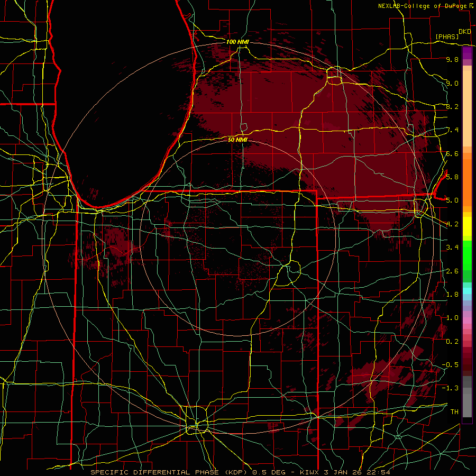Click the 2.6 value on the color scale
476x476 pixels.
tap(452, 271)
